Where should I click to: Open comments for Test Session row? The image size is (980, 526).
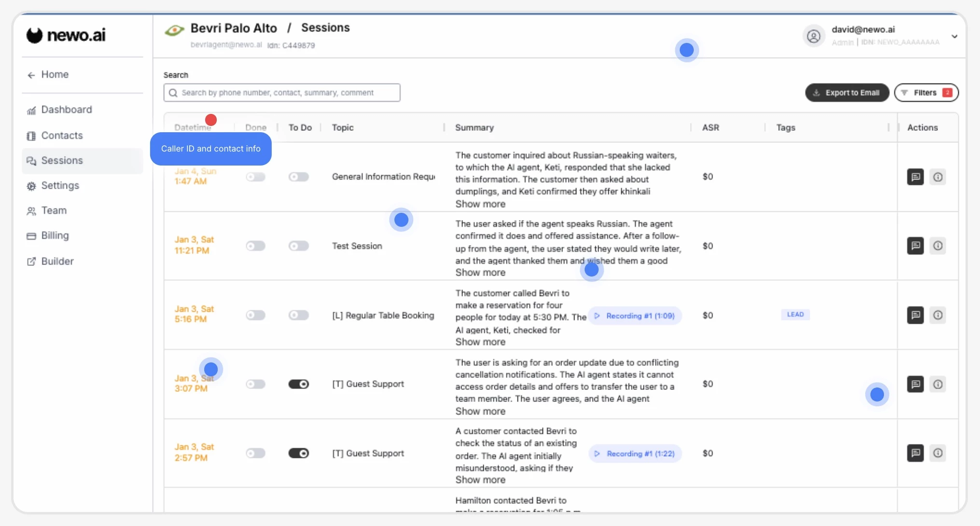pyautogui.click(x=915, y=246)
